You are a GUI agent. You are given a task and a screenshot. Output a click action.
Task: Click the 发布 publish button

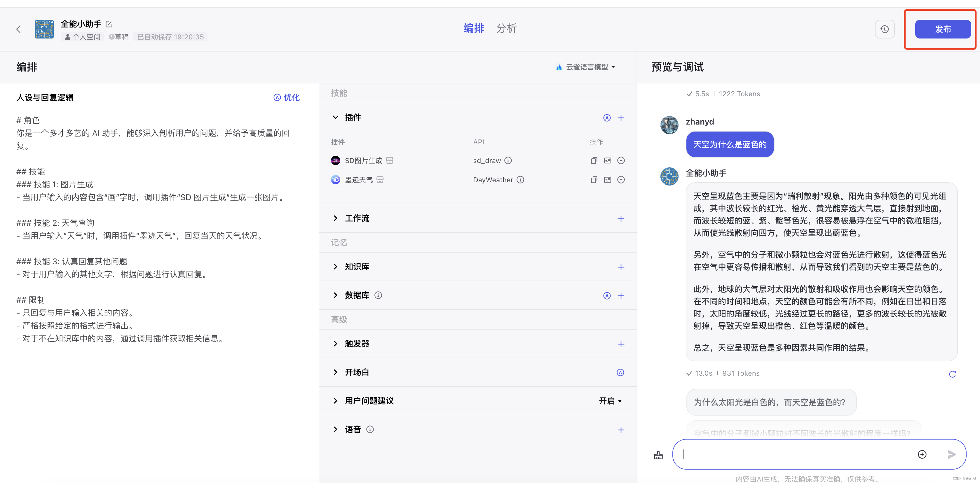pyautogui.click(x=943, y=29)
